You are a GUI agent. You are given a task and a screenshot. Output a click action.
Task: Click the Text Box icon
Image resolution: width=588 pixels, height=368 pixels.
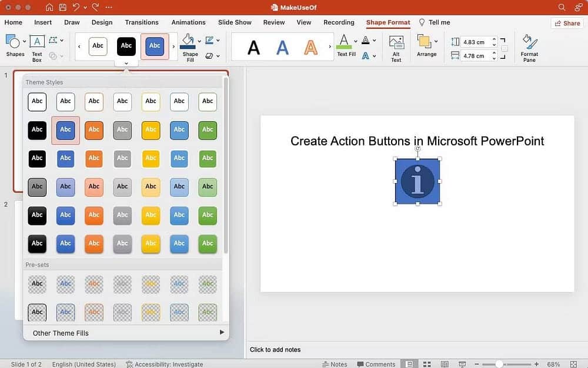click(36, 42)
